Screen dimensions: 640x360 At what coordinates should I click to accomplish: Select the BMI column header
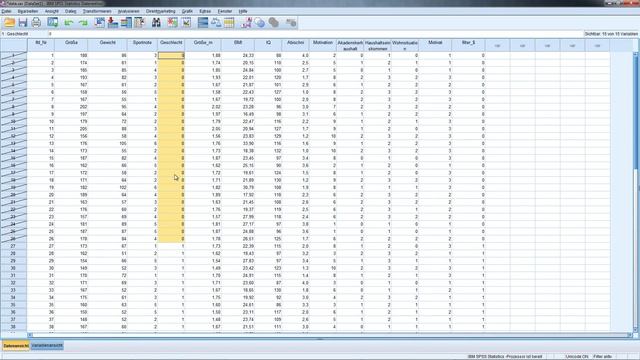click(238, 45)
